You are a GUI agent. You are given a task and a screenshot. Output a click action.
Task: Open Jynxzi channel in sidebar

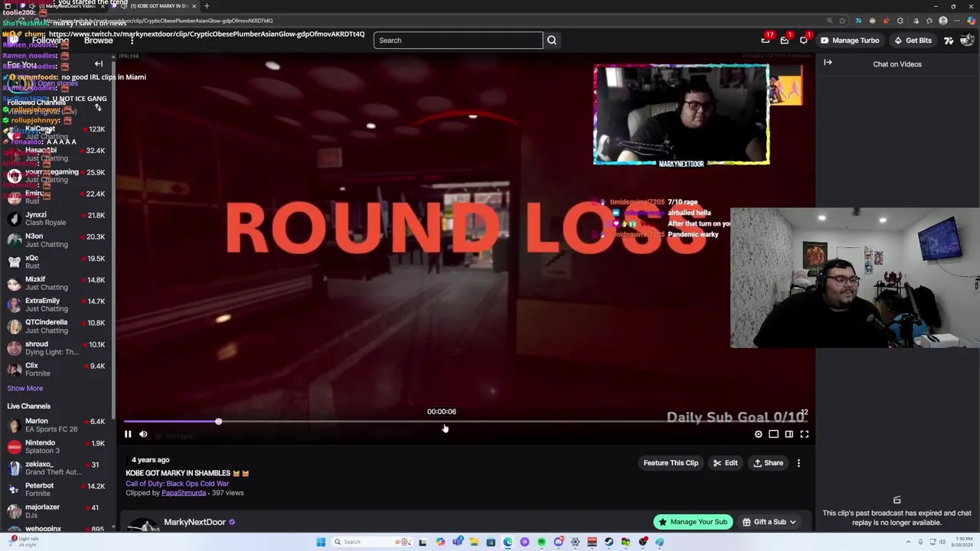tap(57, 219)
